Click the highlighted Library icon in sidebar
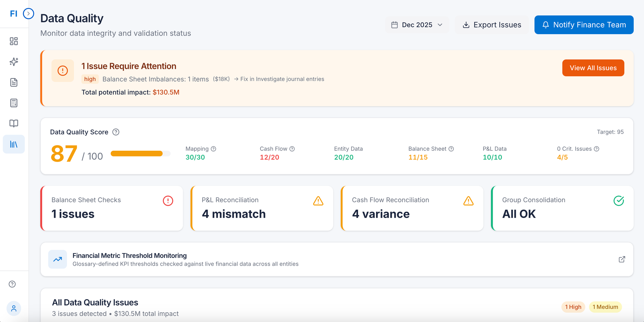Viewport: 644px width, 322px height. point(14,144)
